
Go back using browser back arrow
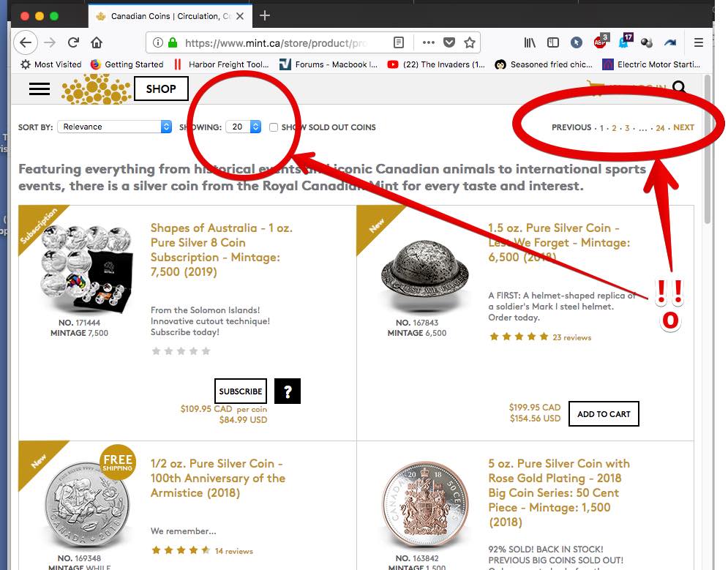point(26,42)
